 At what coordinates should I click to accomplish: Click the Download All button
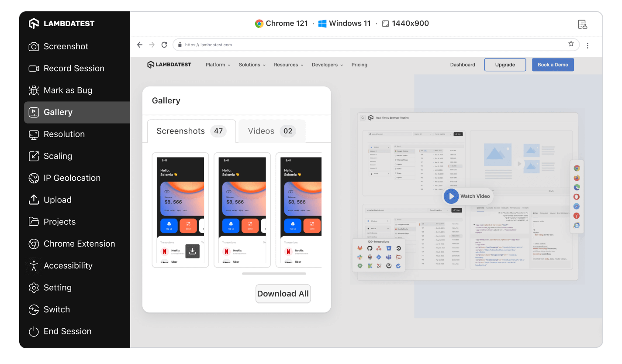point(283,294)
